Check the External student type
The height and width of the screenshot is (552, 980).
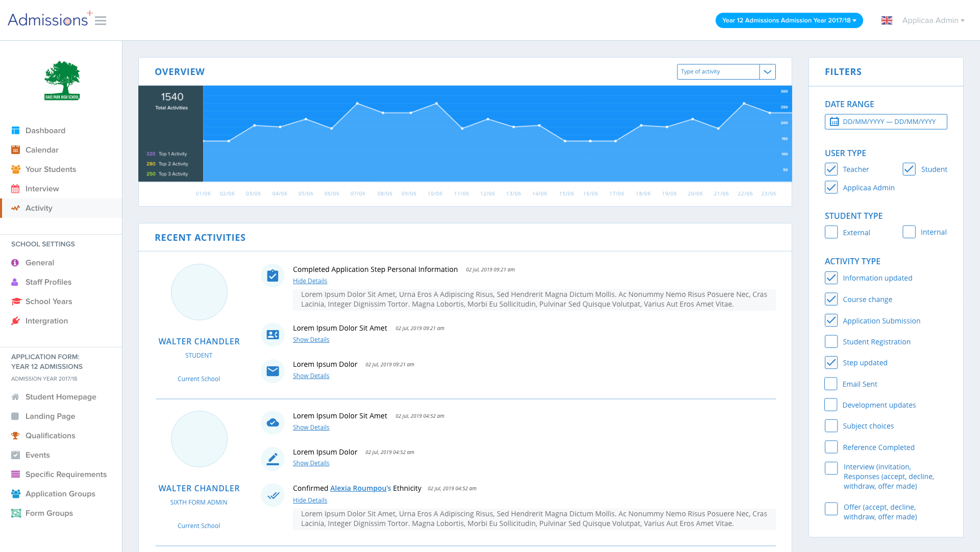coord(831,232)
